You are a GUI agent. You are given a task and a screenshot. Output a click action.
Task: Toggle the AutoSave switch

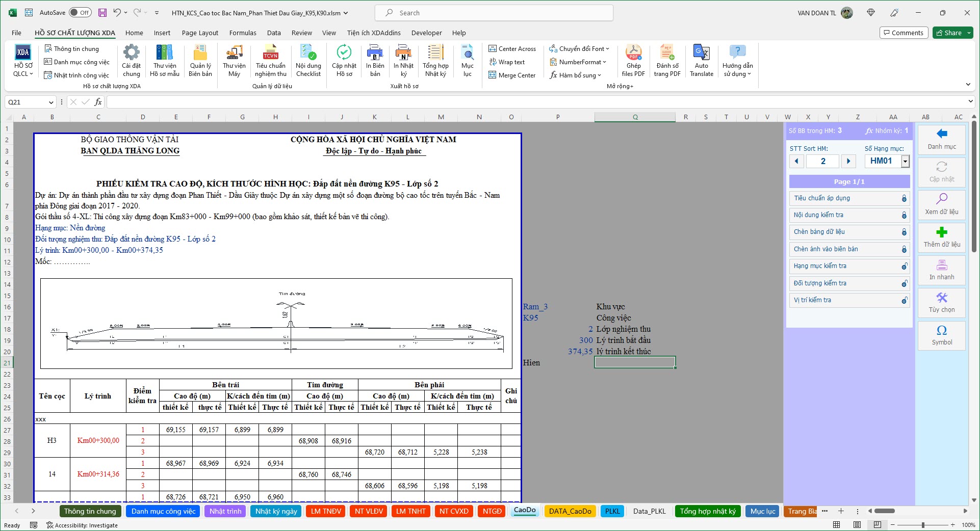(x=80, y=13)
